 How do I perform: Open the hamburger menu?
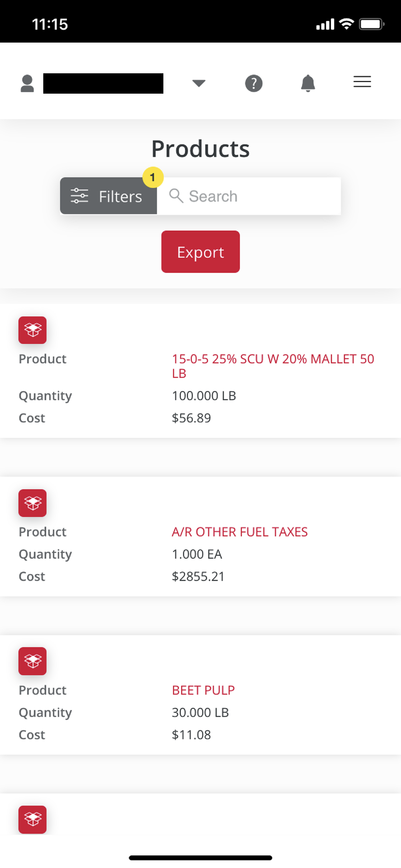click(362, 82)
